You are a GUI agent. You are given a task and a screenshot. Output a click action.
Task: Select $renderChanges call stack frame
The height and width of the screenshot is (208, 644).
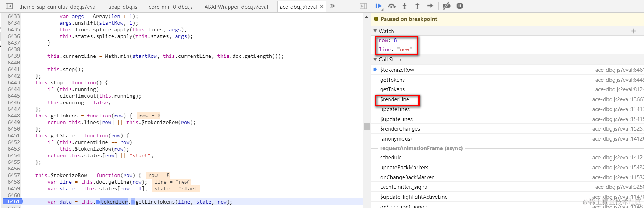point(400,129)
